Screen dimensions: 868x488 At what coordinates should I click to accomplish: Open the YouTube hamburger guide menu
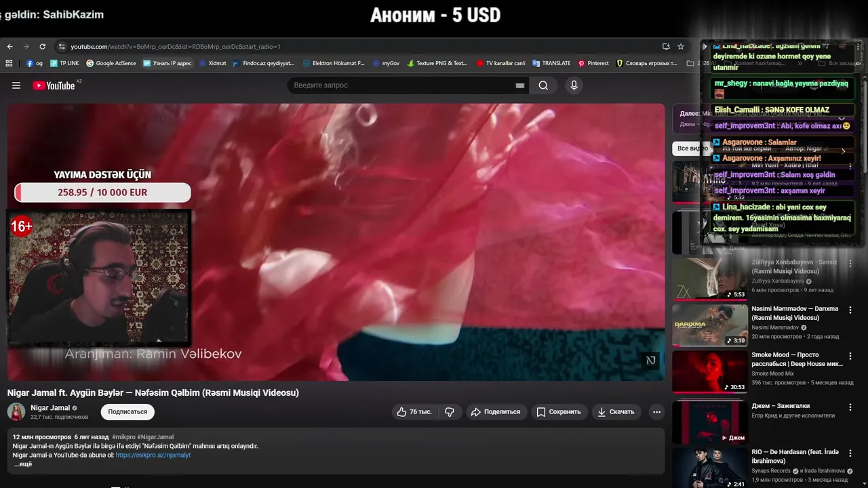pyautogui.click(x=16, y=85)
